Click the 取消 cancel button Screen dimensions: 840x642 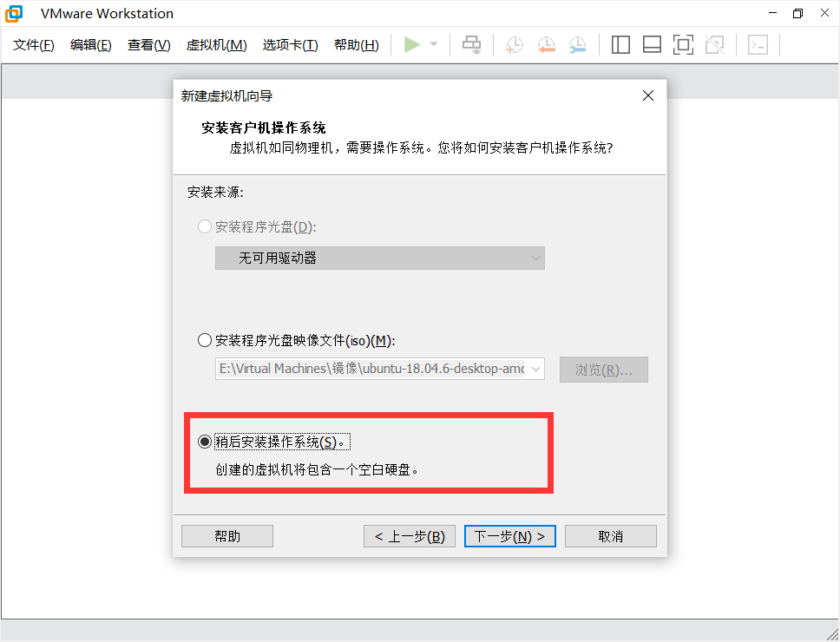click(x=611, y=536)
